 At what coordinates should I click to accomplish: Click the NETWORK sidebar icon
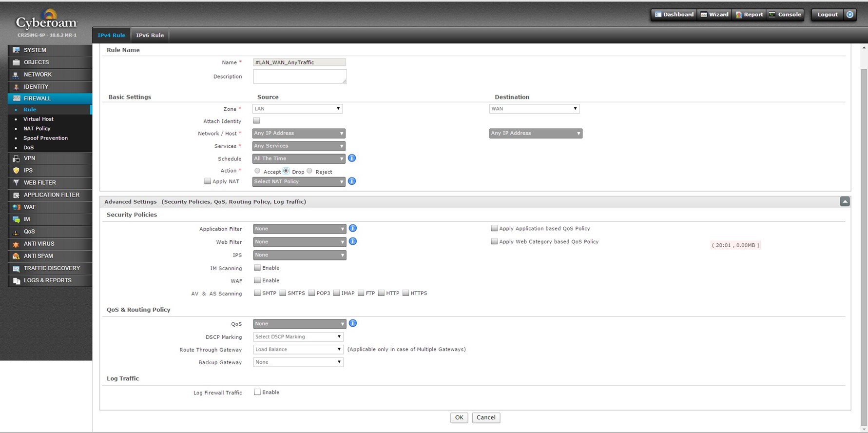click(16, 75)
